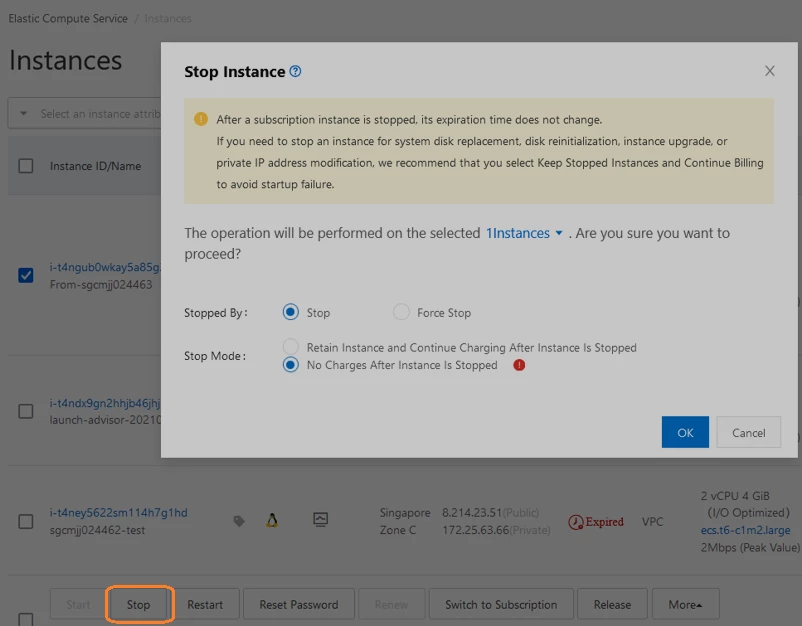Close the Stop Instance dialog with X

coord(770,71)
